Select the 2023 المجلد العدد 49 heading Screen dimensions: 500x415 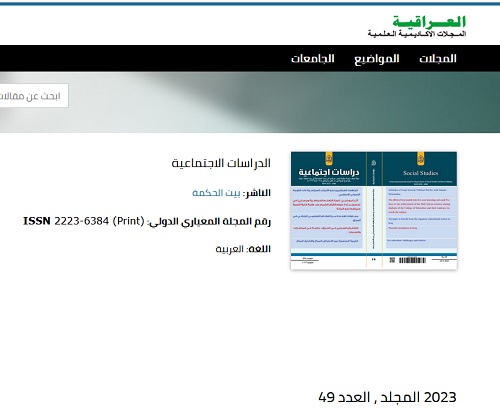pyautogui.click(x=387, y=397)
